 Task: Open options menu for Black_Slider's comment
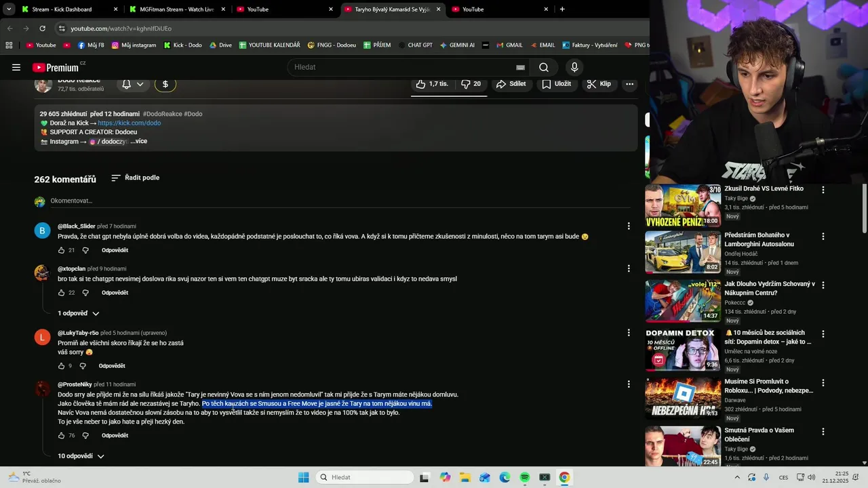[x=629, y=226]
